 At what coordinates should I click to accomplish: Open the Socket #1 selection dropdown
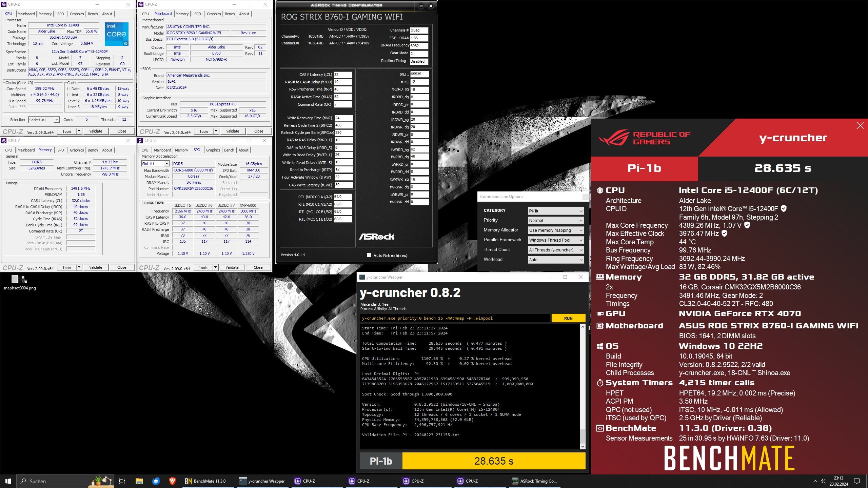pyautogui.click(x=44, y=120)
